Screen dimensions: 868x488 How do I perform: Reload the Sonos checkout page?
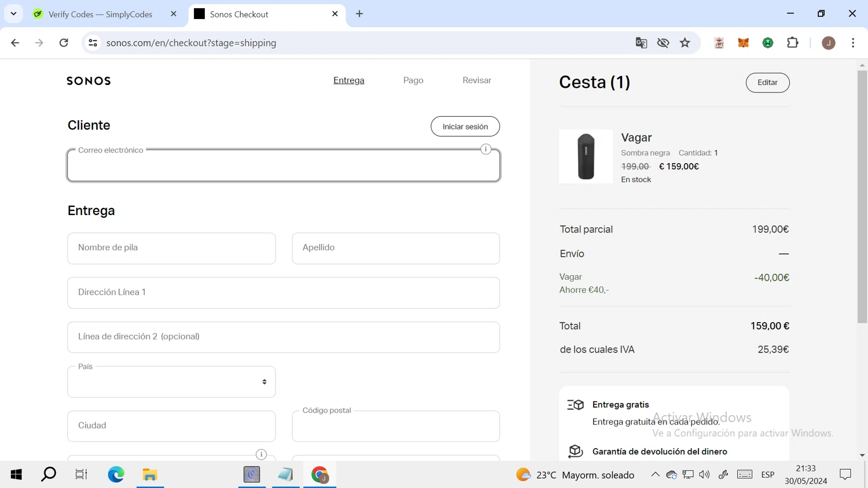click(x=64, y=43)
